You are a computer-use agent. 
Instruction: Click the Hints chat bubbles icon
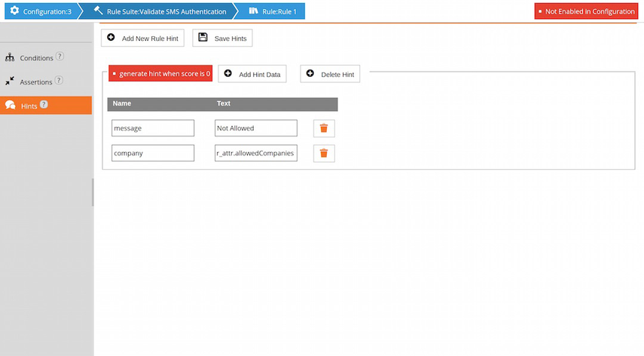(11, 106)
